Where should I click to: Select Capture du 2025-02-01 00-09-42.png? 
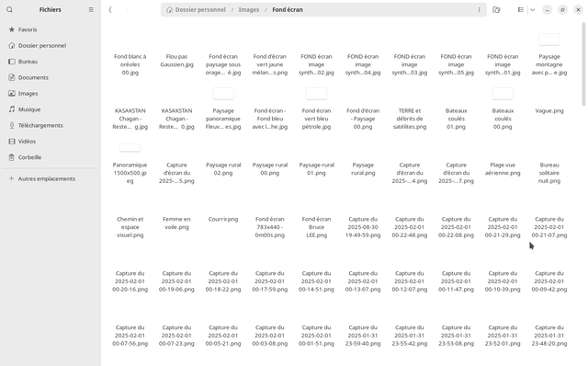coord(549,281)
